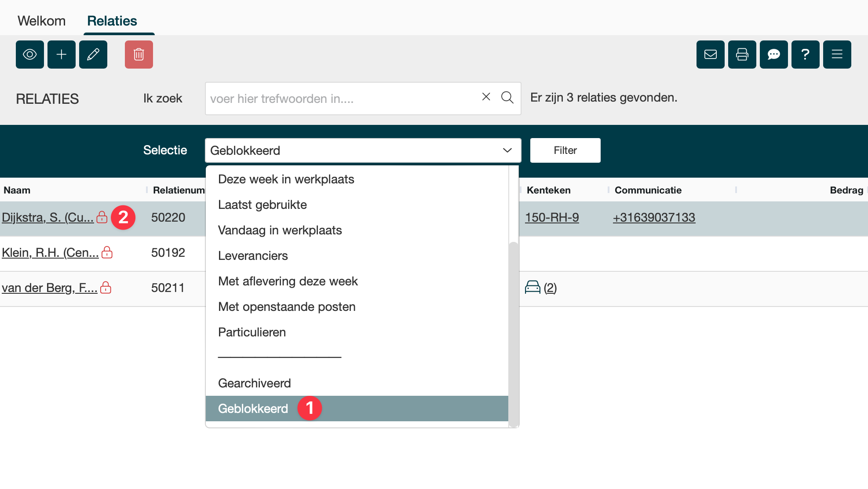This screenshot has height=489, width=868.
Task: Open kenteken link 150-RH-9
Action: point(552,217)
